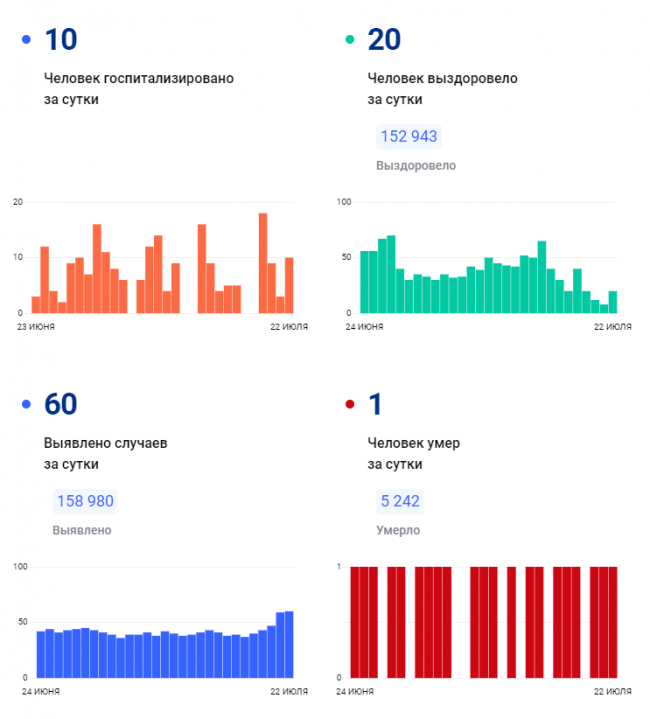Viewport: 650px width, 719px height.
Task: Click the large number 60 heading
Action: (x=61, y=405)
